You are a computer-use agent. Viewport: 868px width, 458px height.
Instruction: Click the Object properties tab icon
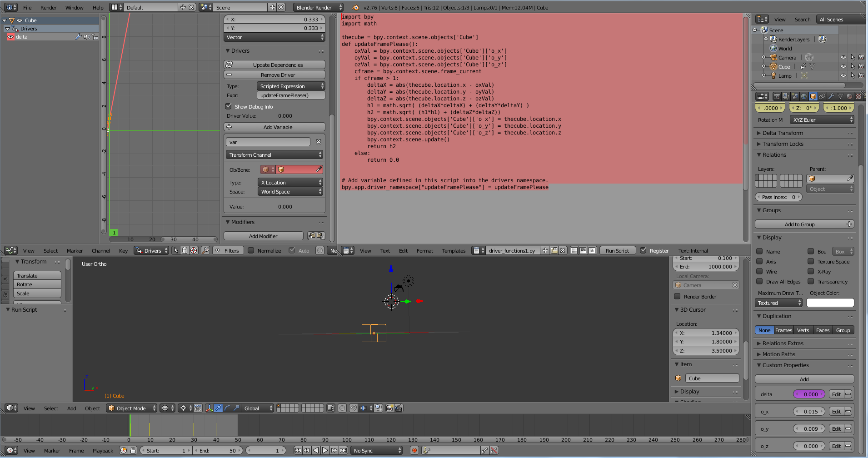pos(813,96)
